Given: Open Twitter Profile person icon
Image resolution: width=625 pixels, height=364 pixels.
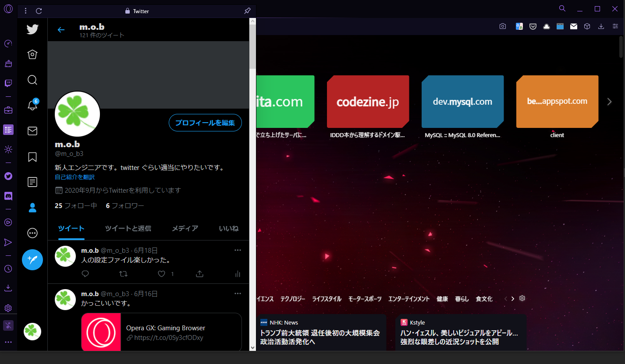Looking at the screenshot, I should (32, 208).
